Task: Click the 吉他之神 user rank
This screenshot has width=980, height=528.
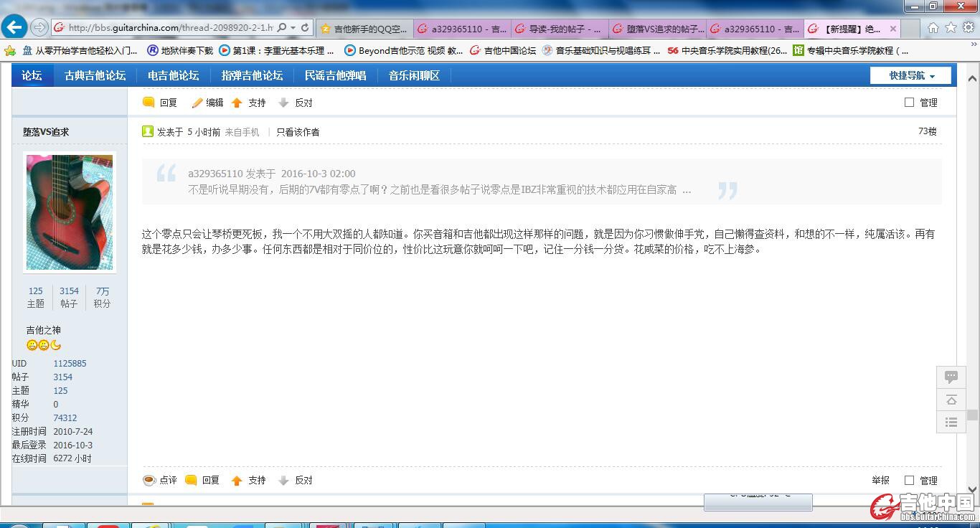Action: (44, 330)
